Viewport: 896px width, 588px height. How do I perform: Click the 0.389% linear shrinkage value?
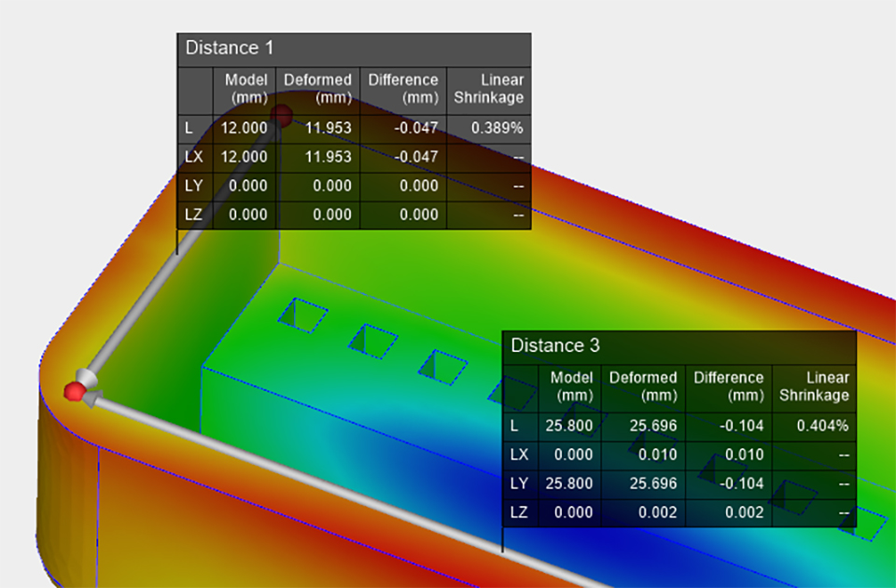[x=497, y=128]
